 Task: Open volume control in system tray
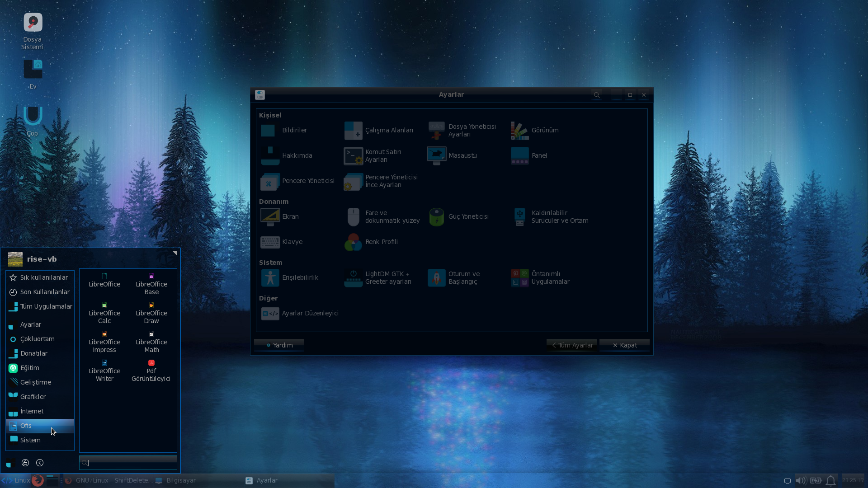coord(800,480)
